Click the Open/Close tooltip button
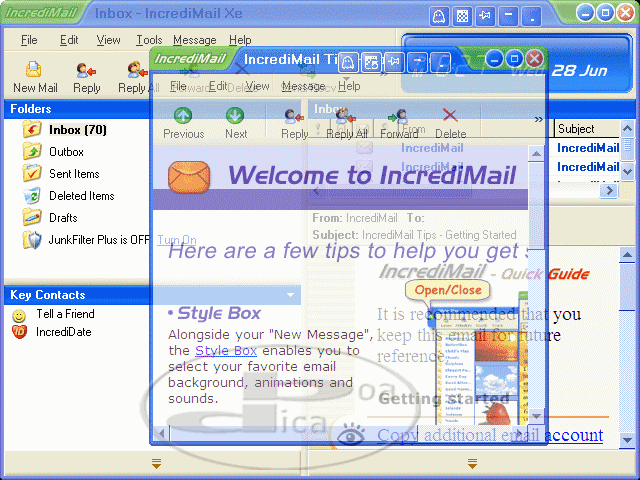 click(448, 290)
